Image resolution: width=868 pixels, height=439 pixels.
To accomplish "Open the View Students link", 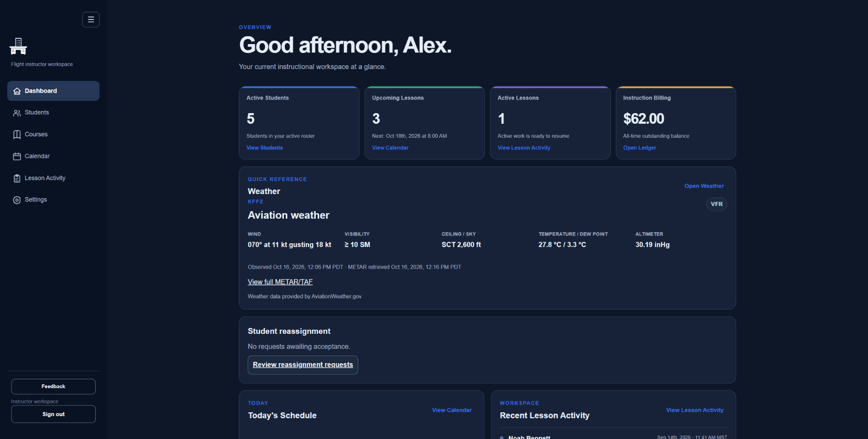I will click(264, 148).
